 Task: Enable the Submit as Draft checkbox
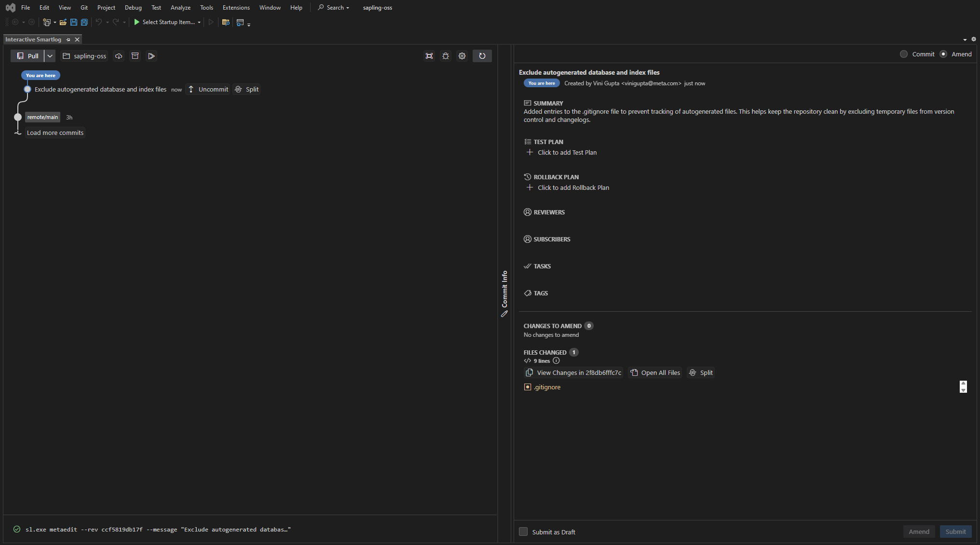pos(523,532)
